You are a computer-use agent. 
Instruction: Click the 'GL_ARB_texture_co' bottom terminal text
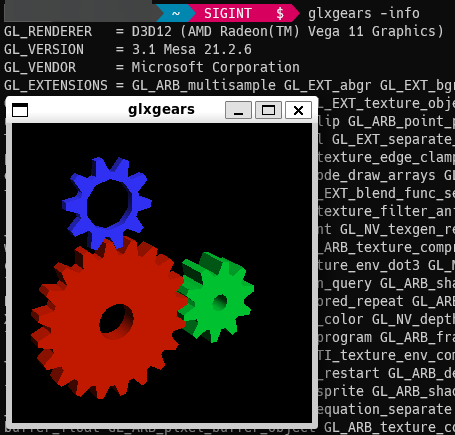[x=389, y=427]
